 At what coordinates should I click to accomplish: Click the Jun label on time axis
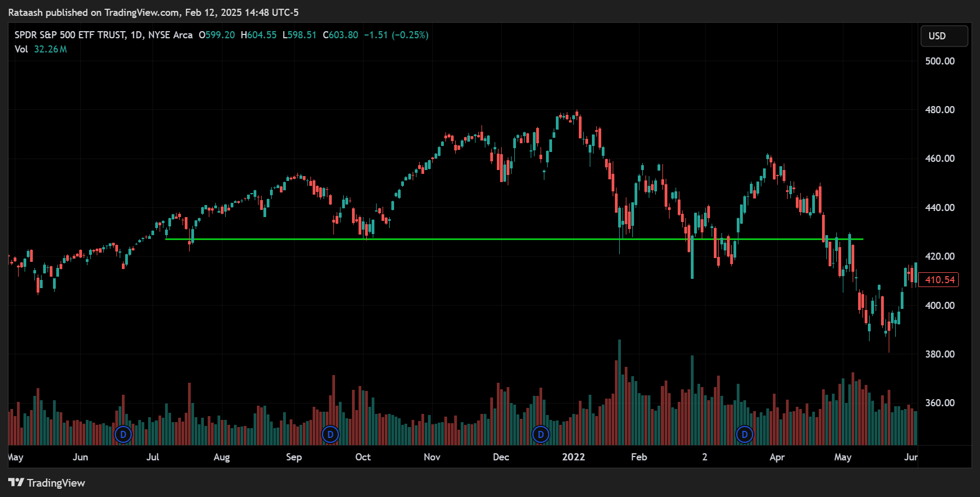tap(80, 457)
